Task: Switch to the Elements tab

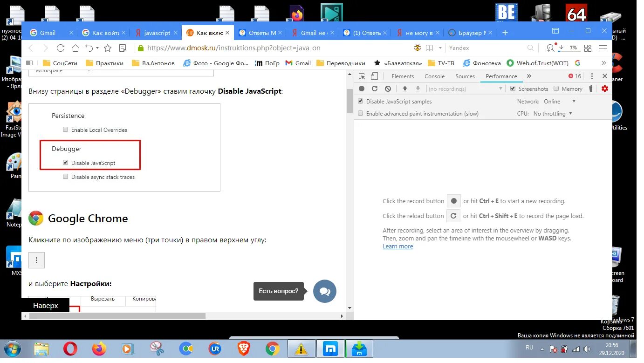Action: pos(403,76)
